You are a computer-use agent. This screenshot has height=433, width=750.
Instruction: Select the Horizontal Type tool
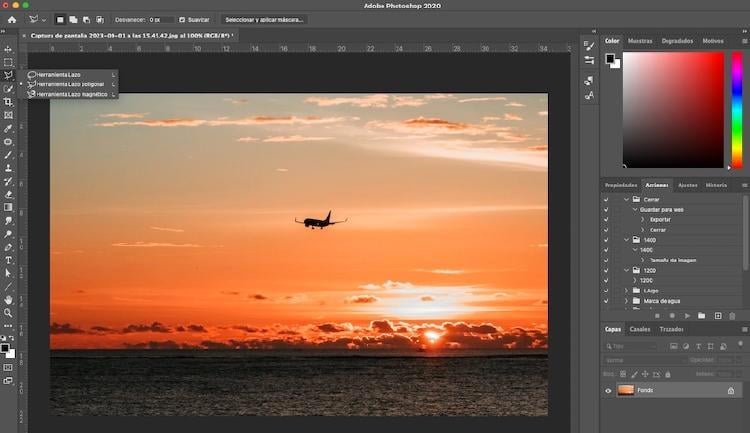pyautogui.click(x=8, y=260)
